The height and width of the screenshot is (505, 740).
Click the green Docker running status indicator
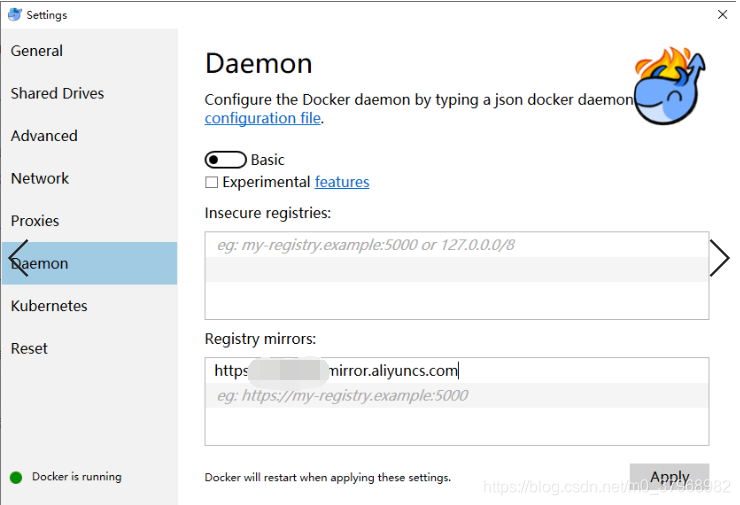point(16,477)
